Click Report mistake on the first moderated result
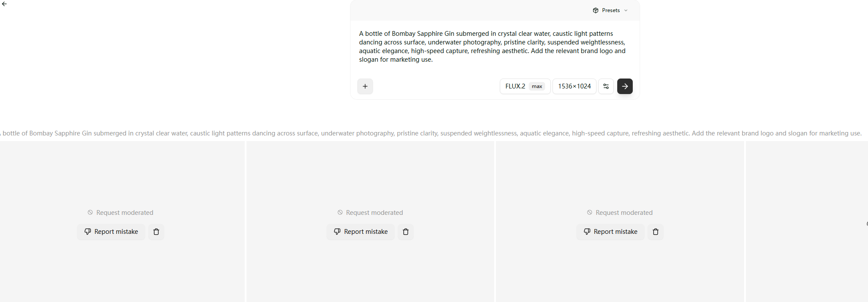This screenshot has height=302, width=868. [x=111, y=232]
